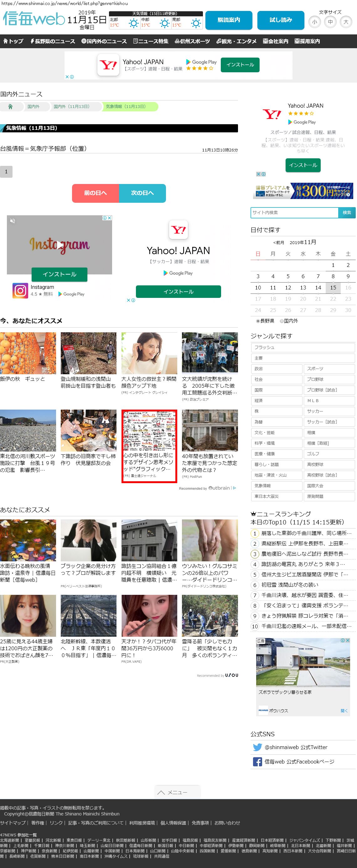Open 長野県のニュース in navigation bar

coord(53,41)
